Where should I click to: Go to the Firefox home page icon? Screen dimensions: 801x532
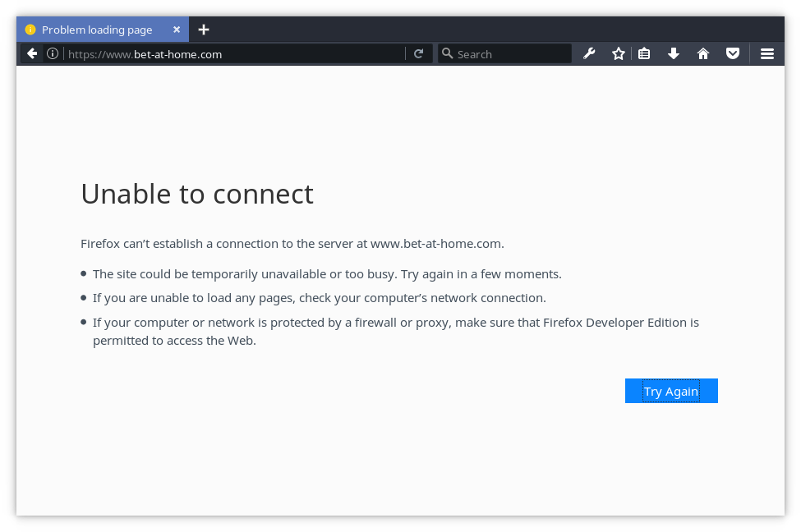pyautogui.click(x=703, y=53)
